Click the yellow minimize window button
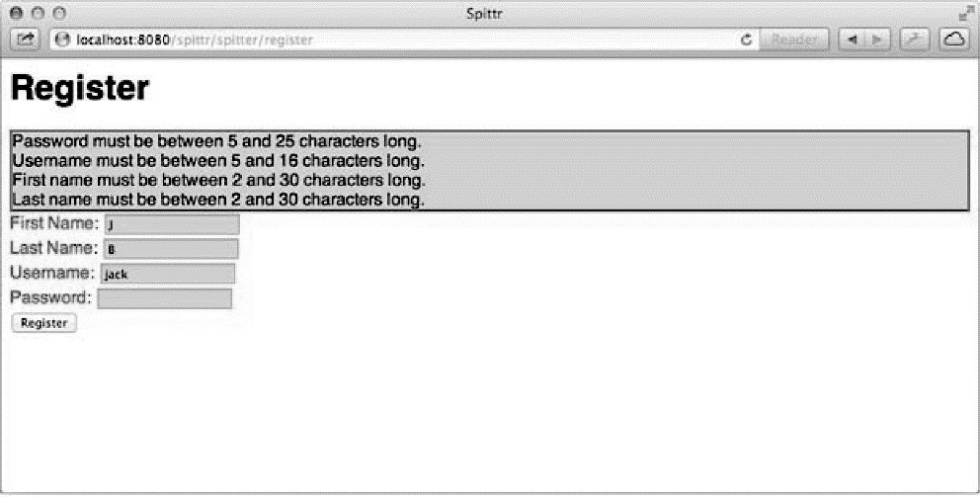The image size is (980, 497). [39, 13]
